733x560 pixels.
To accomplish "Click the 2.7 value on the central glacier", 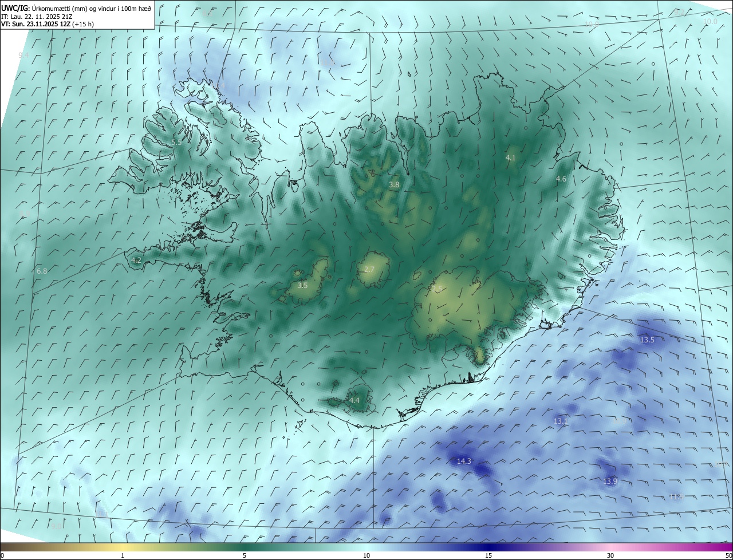I will coord(369,269).
